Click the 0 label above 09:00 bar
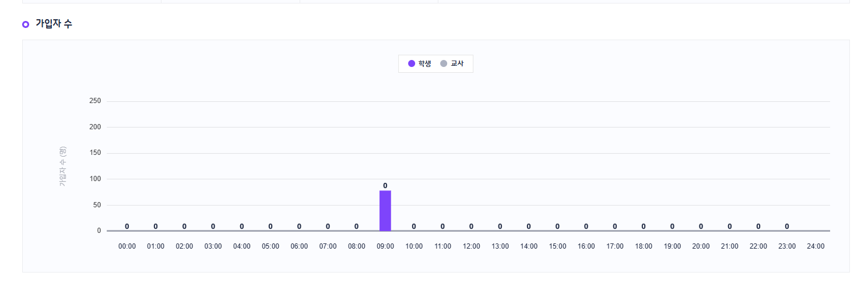868x283 pixels. (x=385, y=186)
